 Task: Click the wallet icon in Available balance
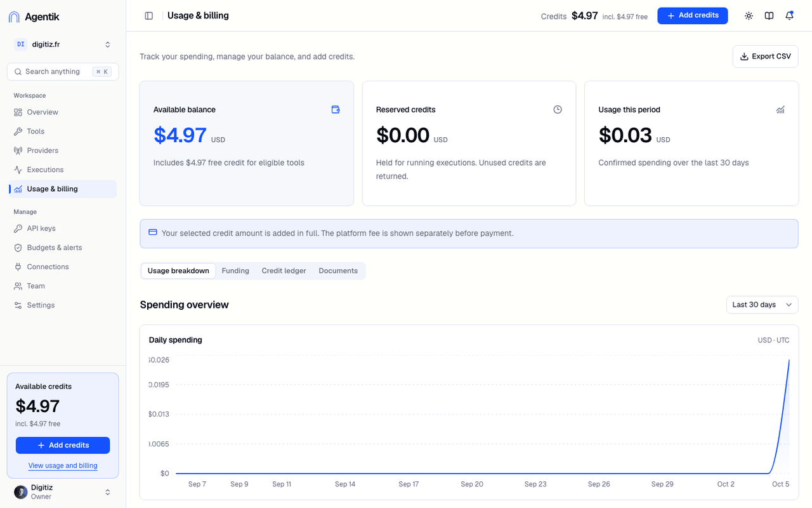tap(336, 109)
